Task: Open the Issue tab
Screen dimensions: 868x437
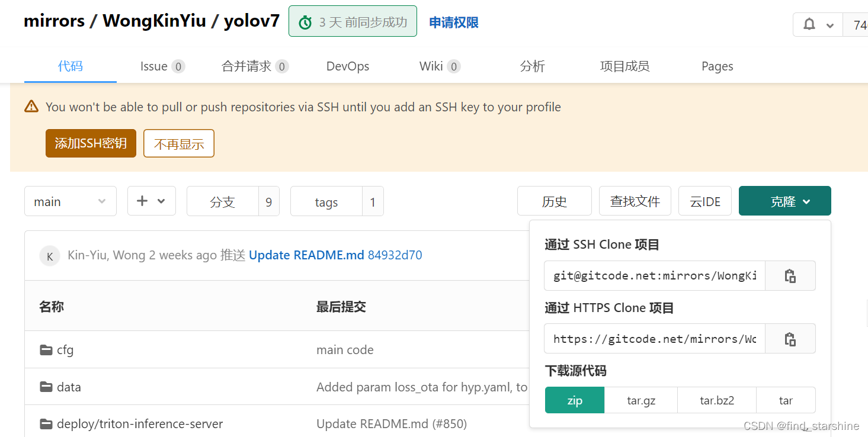Action: tap(163, 66)
